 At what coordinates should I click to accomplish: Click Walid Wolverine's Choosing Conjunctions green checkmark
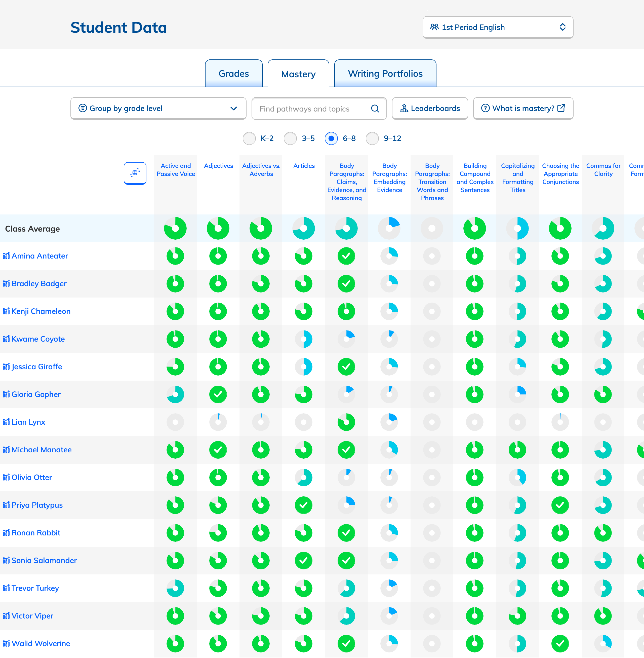tap(560, 643)
